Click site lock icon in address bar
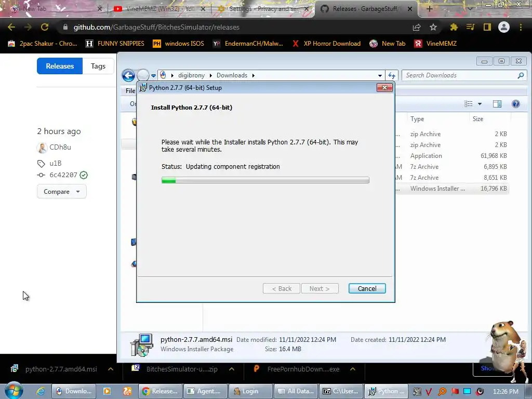Image resolution: width=532 pixels, height=399 pixels. click(x=65, y=27)
